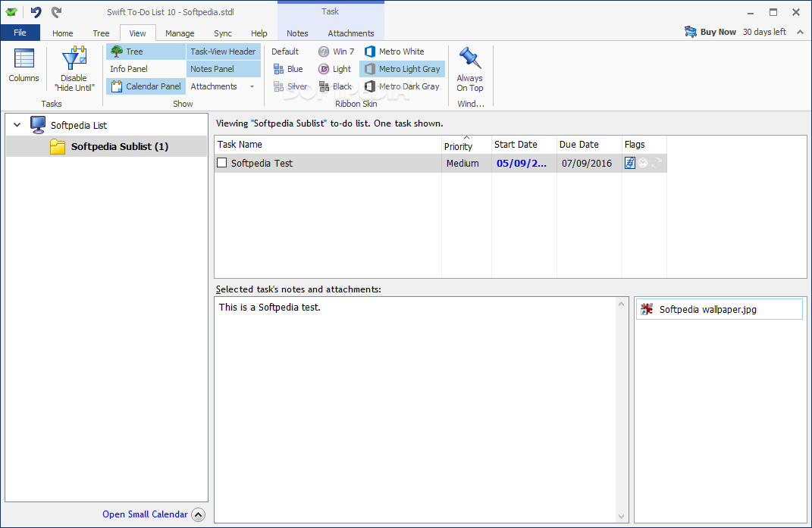Click the notes scrollbar down arrow
Viewport: 812px width, 528px height.
[x=622, y=516]
